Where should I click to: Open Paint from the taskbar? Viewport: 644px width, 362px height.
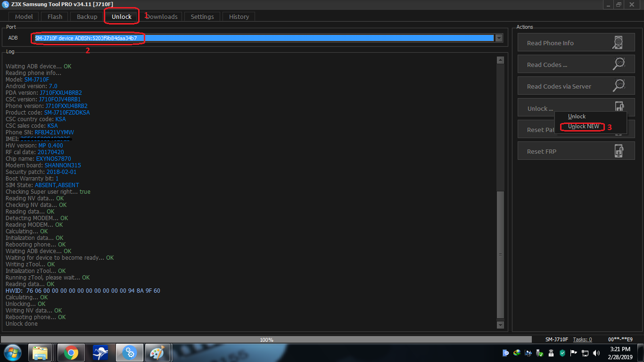coord(158,353)
